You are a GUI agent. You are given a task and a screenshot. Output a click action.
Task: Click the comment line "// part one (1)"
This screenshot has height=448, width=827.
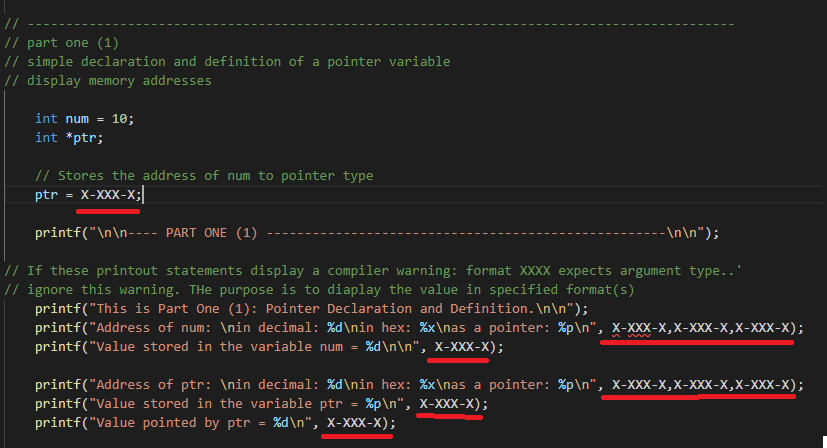pyautogui.click(x=62, y=43)
